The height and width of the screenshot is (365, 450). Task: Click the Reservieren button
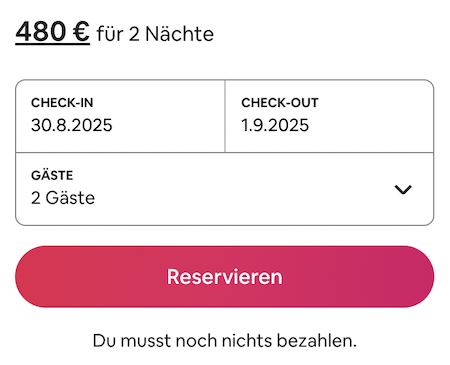pyautogui.click(x=225, y=276)
